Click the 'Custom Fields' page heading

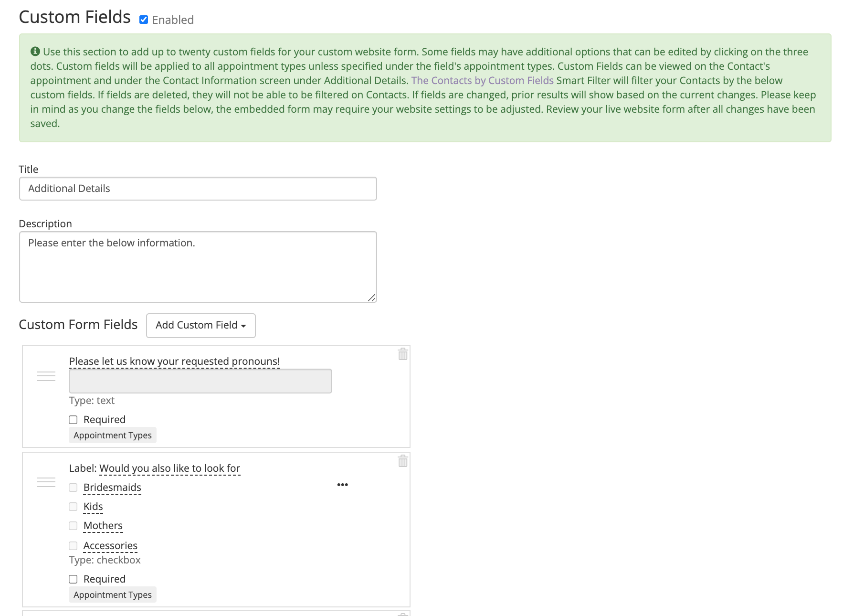pyautogui.click(x=74, y=17)
